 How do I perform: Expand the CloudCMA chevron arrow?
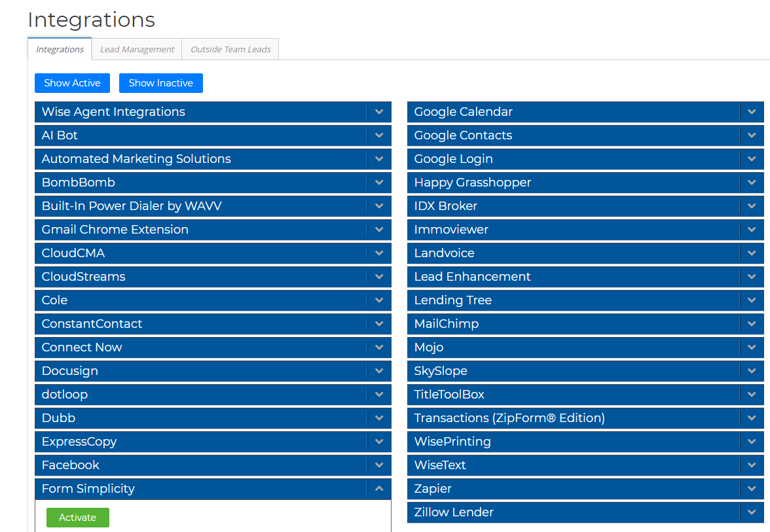(x=379, y=253)
